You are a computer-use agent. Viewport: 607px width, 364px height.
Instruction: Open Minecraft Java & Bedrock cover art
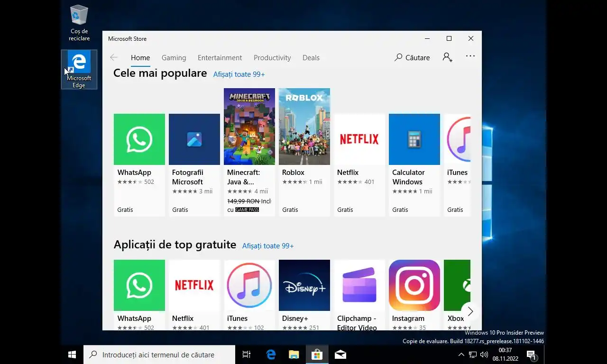point(249,127)
